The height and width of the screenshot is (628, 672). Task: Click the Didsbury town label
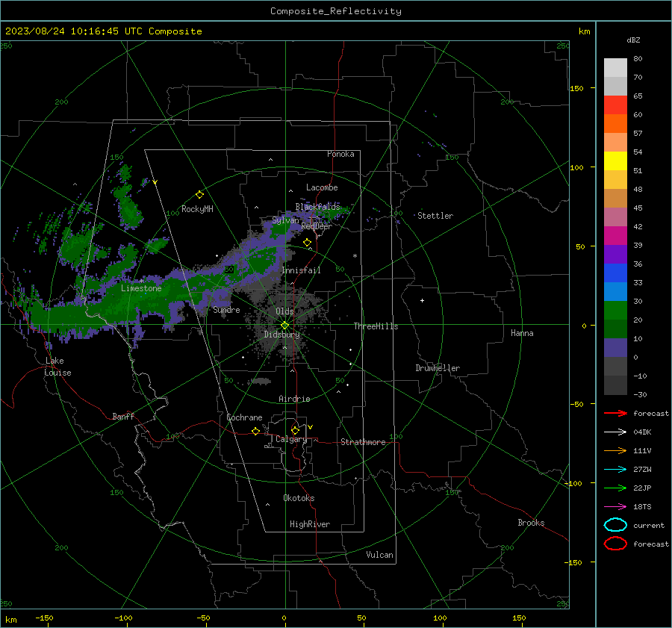281,335
